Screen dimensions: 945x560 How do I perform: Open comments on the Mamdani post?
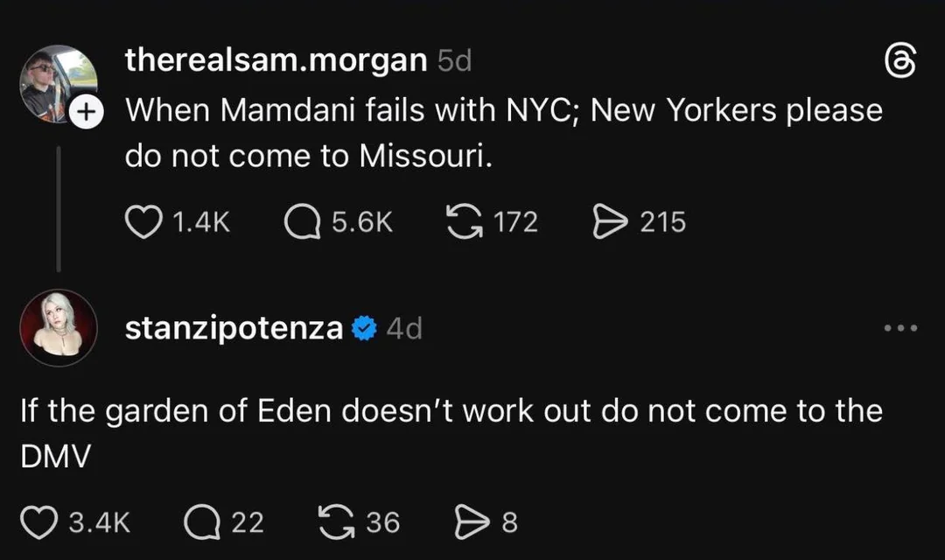[x=300, y=222]
